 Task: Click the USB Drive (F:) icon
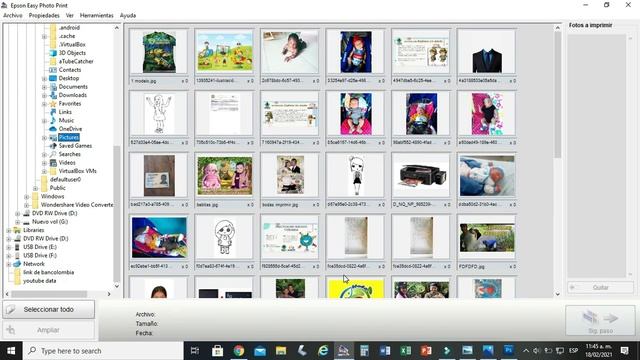click(17, 256)
